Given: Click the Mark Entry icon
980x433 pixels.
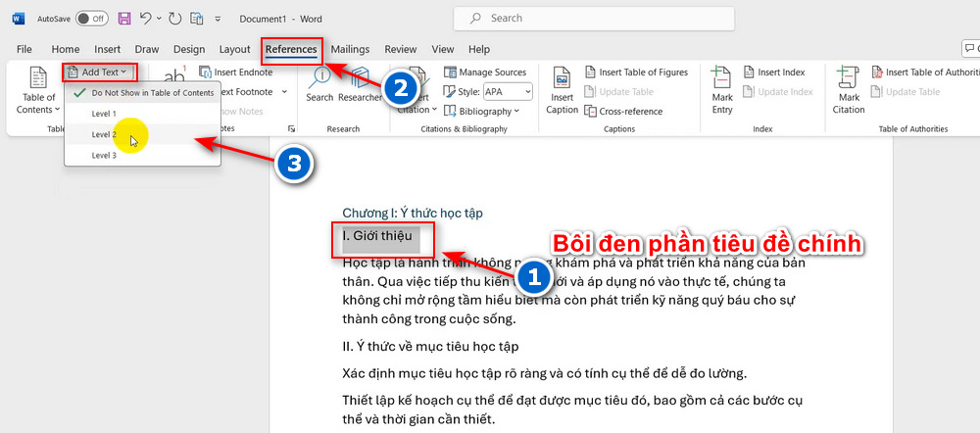Looking at the screenshot, I should click(x=722, y=90).
